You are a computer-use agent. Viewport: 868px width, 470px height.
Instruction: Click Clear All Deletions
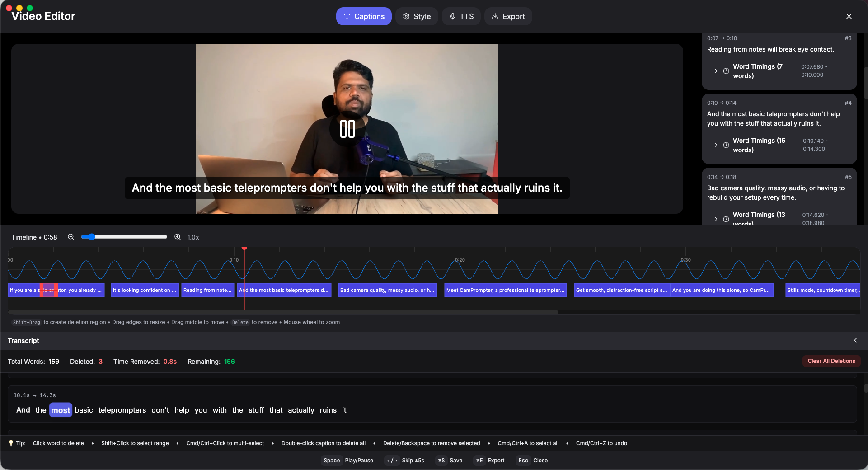click(831, 361)
